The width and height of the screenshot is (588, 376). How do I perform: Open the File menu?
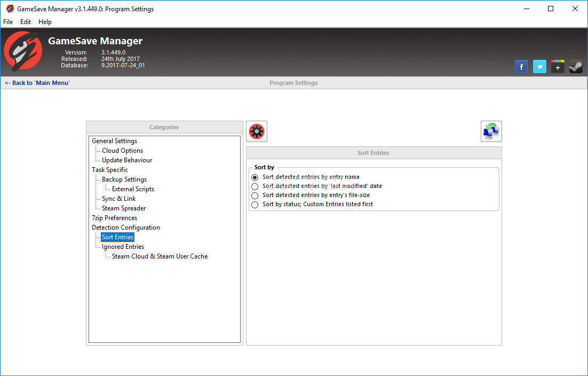[x=8, y=22]
